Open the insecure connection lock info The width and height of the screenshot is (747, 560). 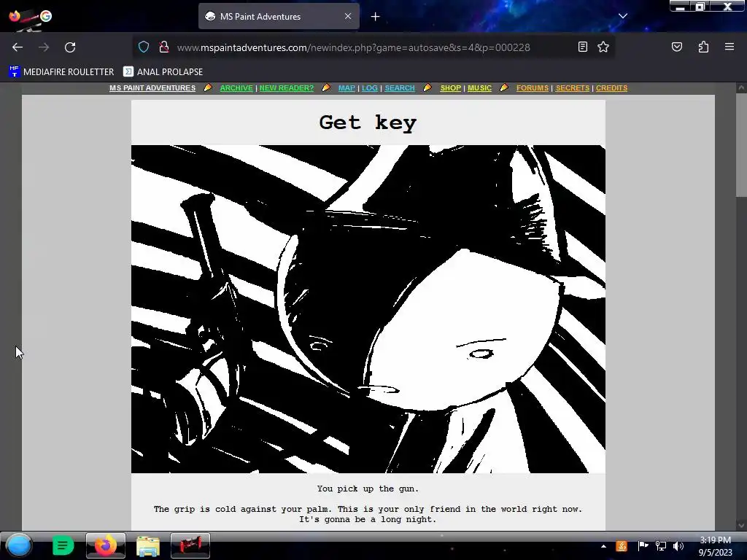coord(164,47)
